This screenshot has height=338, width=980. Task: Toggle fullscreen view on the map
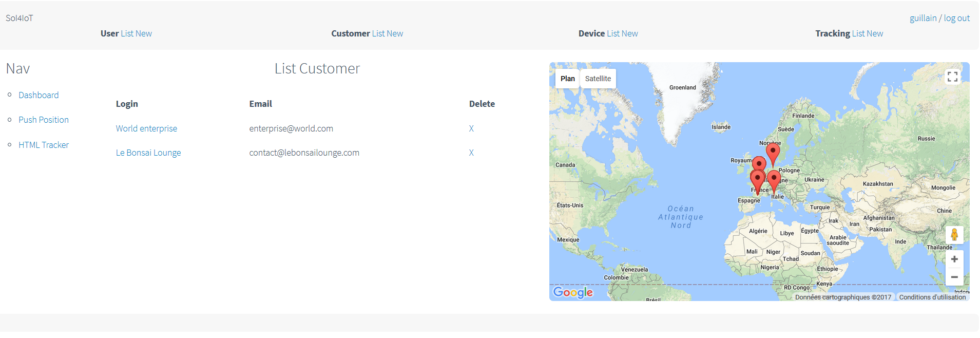click(953, 77)
